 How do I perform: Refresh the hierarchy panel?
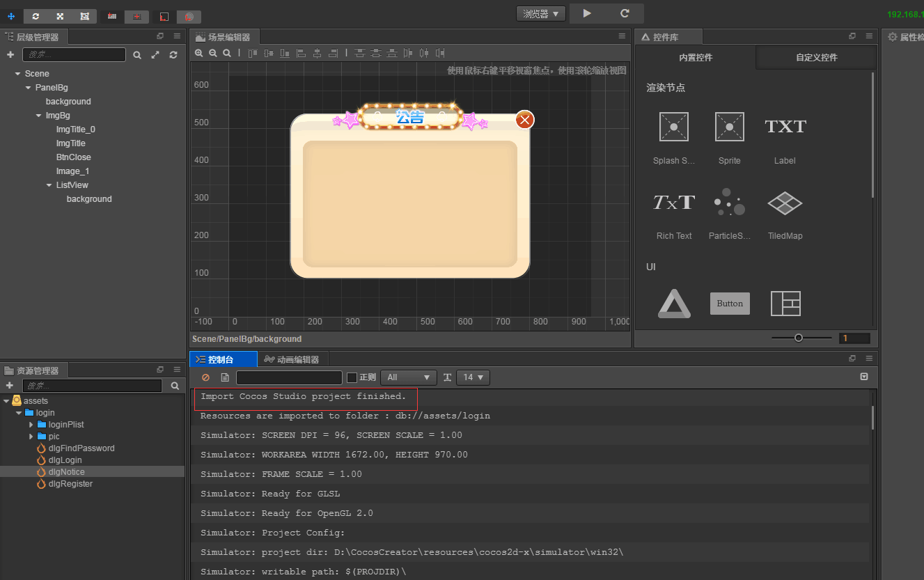coord(173,55)
